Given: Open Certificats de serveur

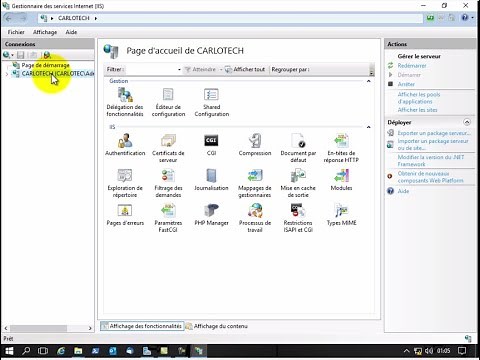Looking at the screenshot, I should 168,148.
